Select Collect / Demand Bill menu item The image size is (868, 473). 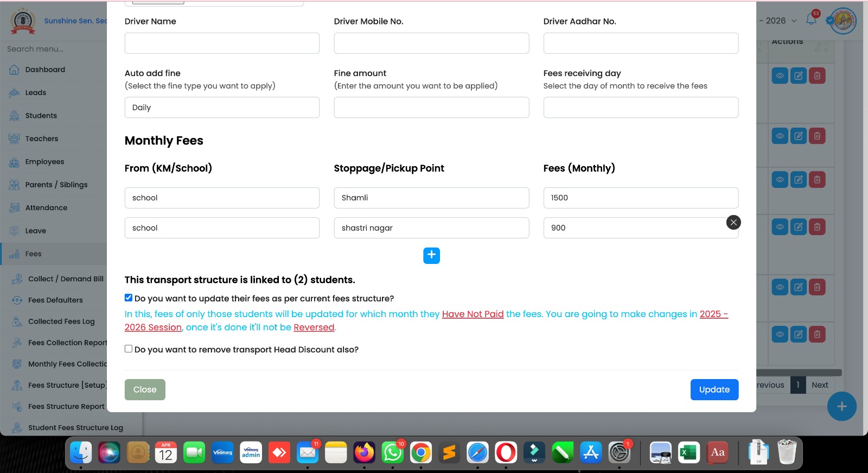[x=66, y=279]
